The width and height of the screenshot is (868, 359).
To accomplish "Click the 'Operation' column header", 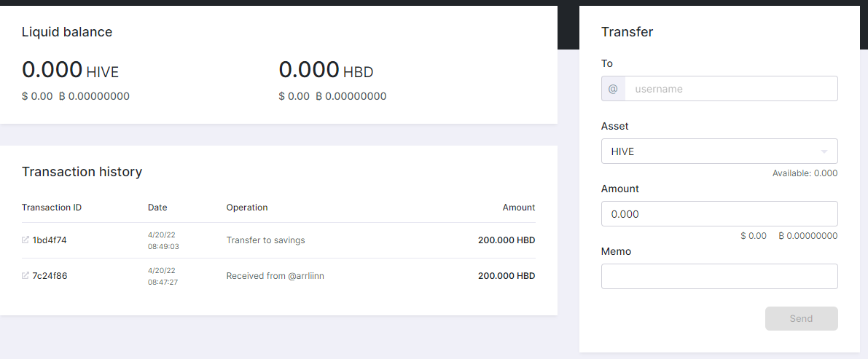I will click(247, 208).
